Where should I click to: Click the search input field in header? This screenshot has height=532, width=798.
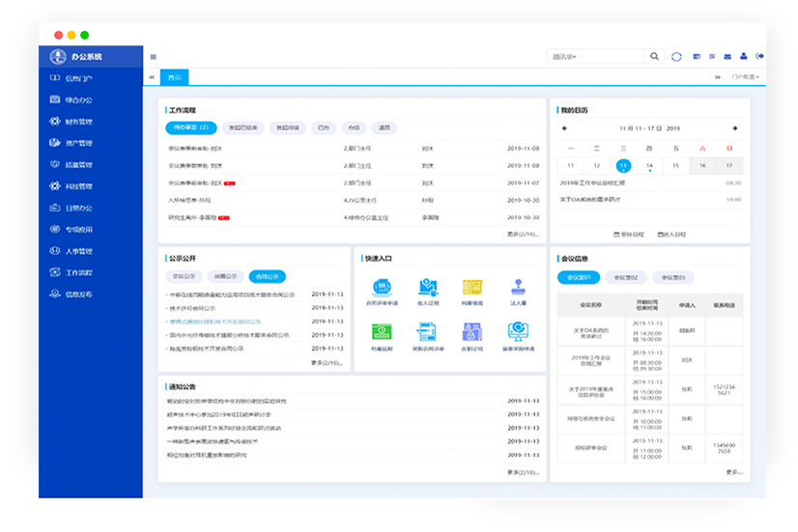[x=613, y=57]
